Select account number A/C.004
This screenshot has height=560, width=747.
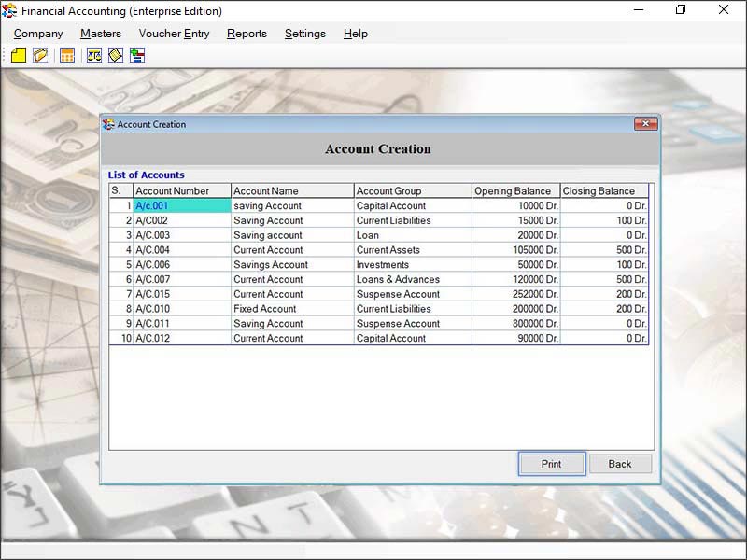pos(182,250)
